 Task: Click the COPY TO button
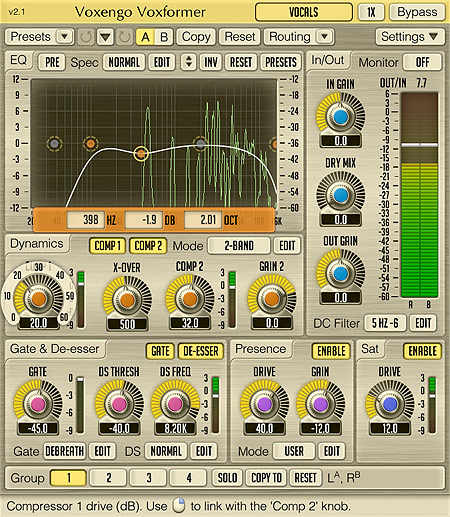click(266, 478)
